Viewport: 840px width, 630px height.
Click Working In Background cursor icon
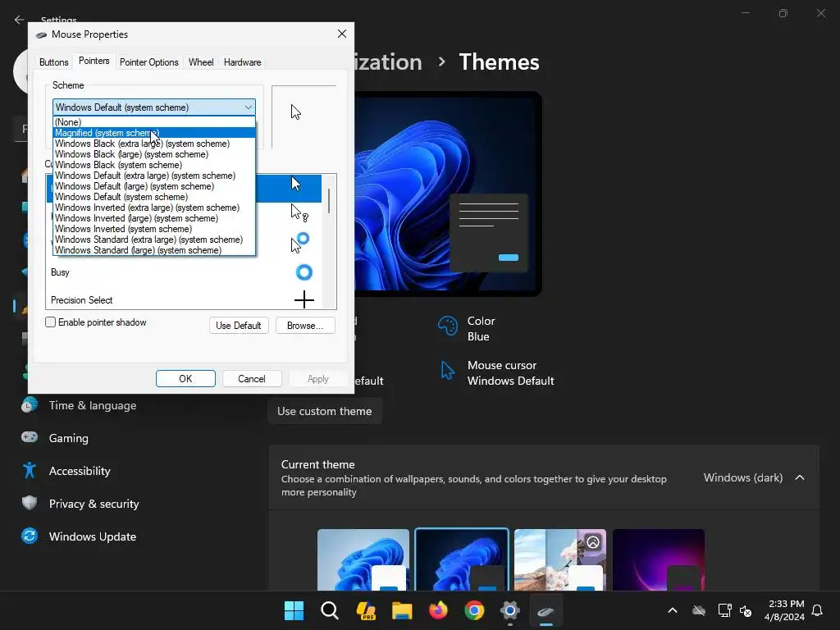coord(300,242)
